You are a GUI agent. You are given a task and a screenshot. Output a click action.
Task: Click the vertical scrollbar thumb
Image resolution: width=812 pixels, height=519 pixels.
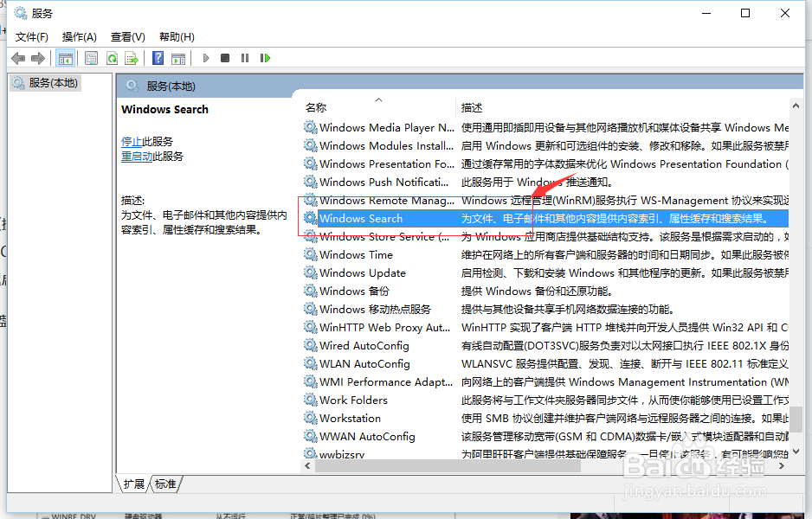pyautogui.click(x=796, y=419)
